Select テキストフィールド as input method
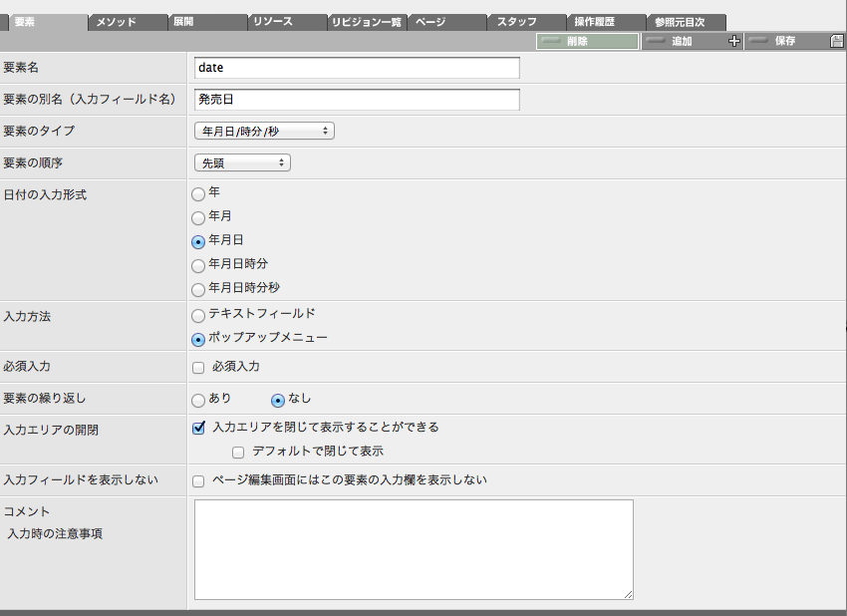 click(x=198, y=316)
